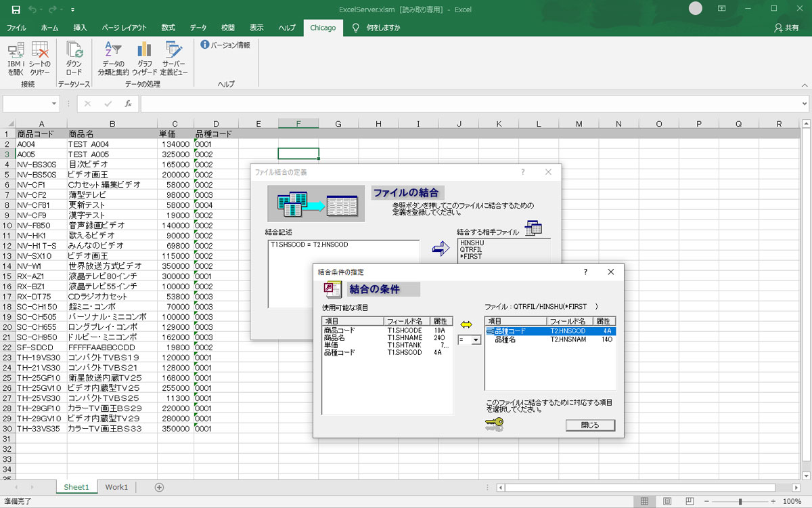Share the workbook via 共有
Screen dimensions: 812x508
(786, 28)
